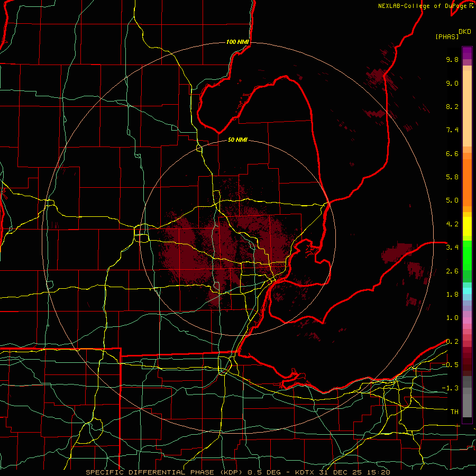The height and width of the screenshot is (476, 476).
Task: Click the 5.8 scale value
Action: 452,177
